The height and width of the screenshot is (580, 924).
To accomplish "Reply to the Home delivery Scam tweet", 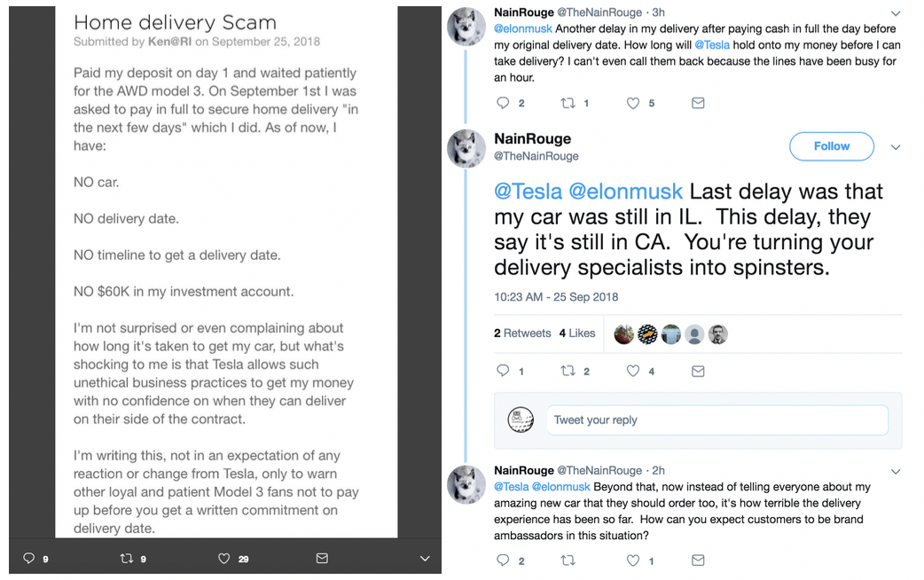I will pos(29,559).
